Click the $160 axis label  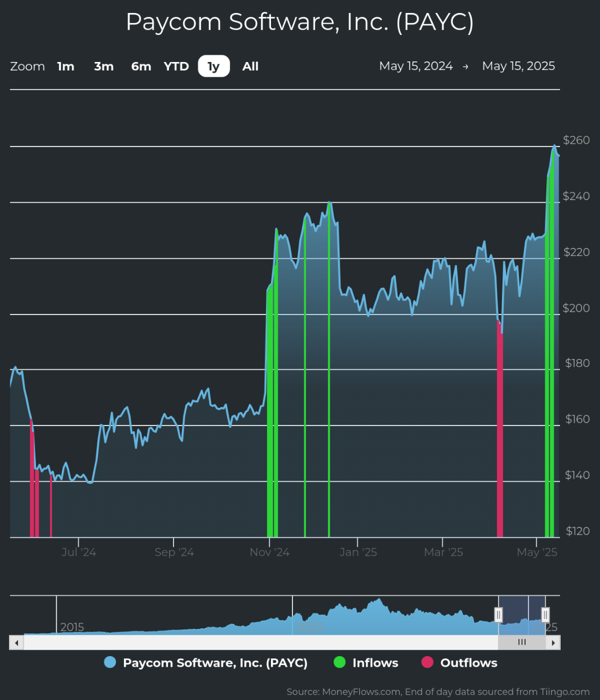pyautogui.click(x=577, y=419)
